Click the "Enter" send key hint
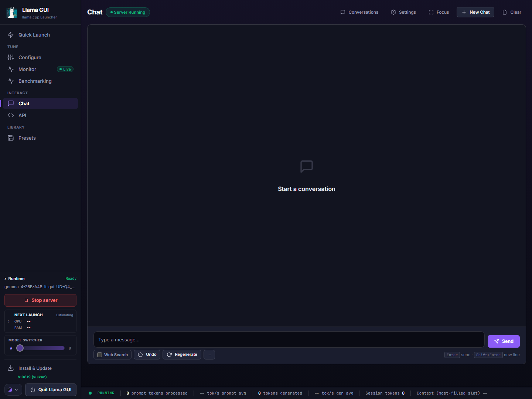 [452, 355]
